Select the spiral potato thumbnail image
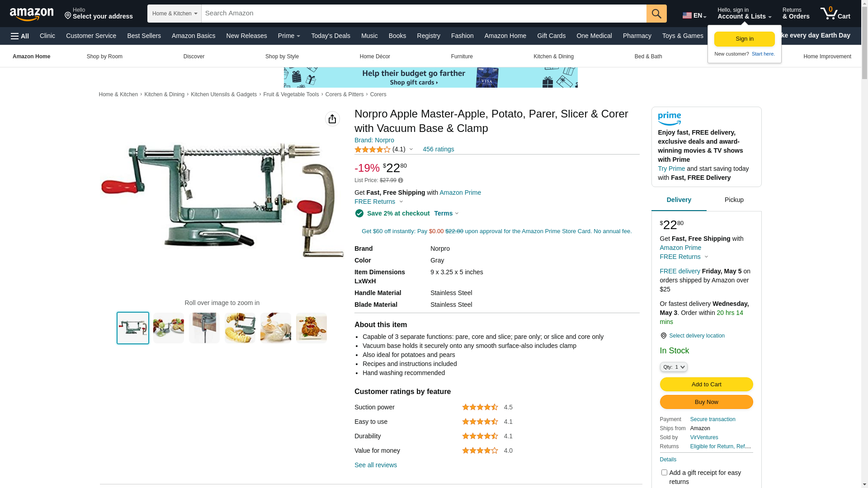Image resolution: width=868 pixels, height=488 pixels. (x=240, y=328)
